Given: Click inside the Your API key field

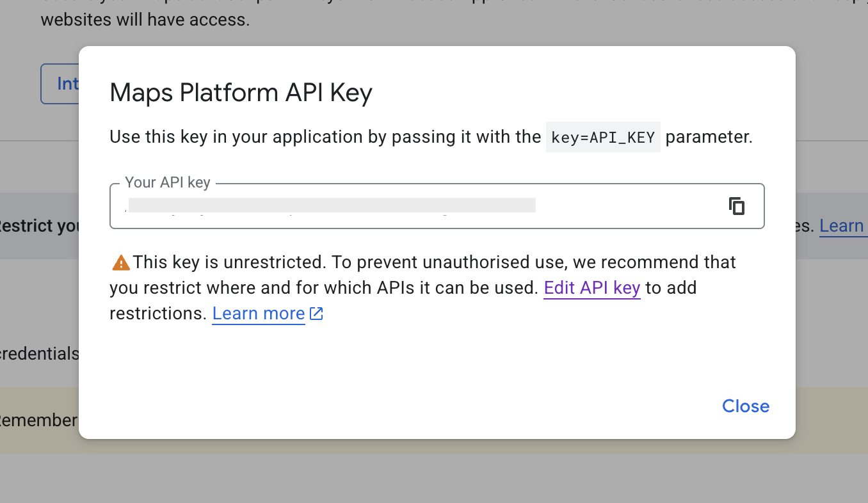Looking at the screenshot, I should coord(615,207).
